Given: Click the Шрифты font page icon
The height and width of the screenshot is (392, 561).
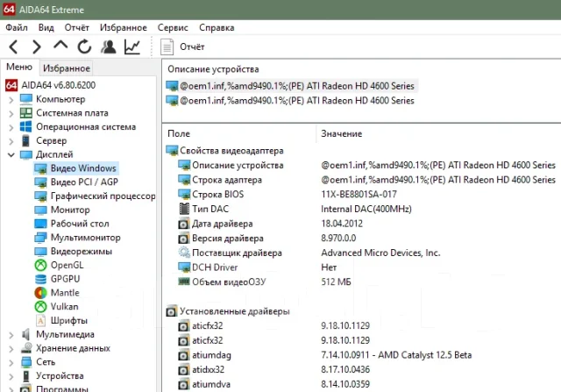Looking at the screenshot, I should pos(40,321).
